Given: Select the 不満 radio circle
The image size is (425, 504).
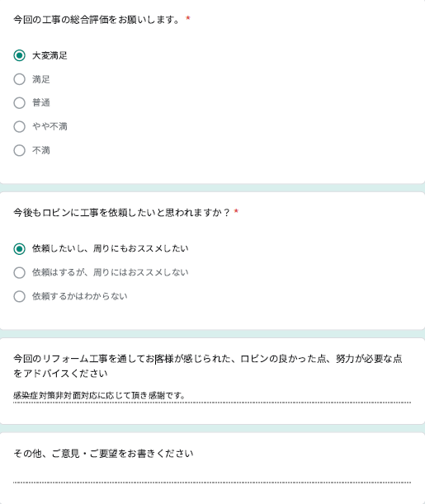Looking at the screenshot, I should click(19, 150).
